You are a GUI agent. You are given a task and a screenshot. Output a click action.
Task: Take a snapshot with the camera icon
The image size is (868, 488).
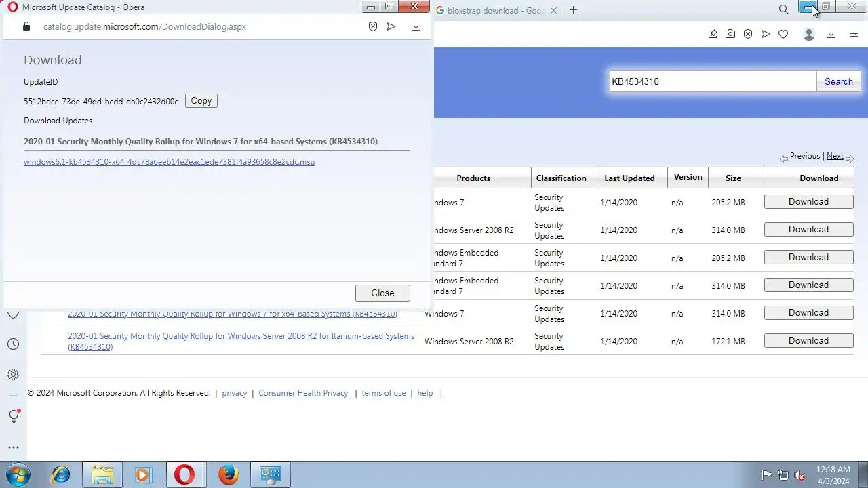(x=730, y=34)
